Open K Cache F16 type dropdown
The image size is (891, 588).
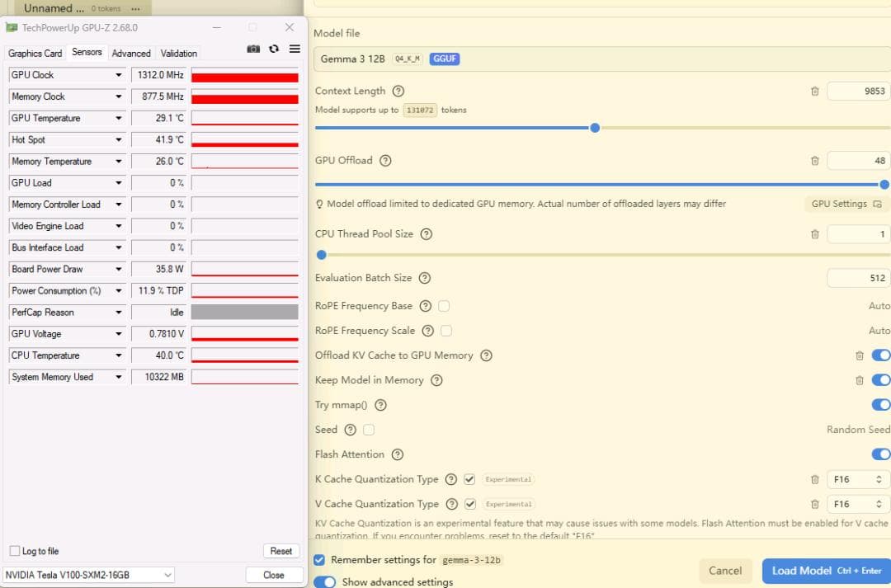(857, 479)
